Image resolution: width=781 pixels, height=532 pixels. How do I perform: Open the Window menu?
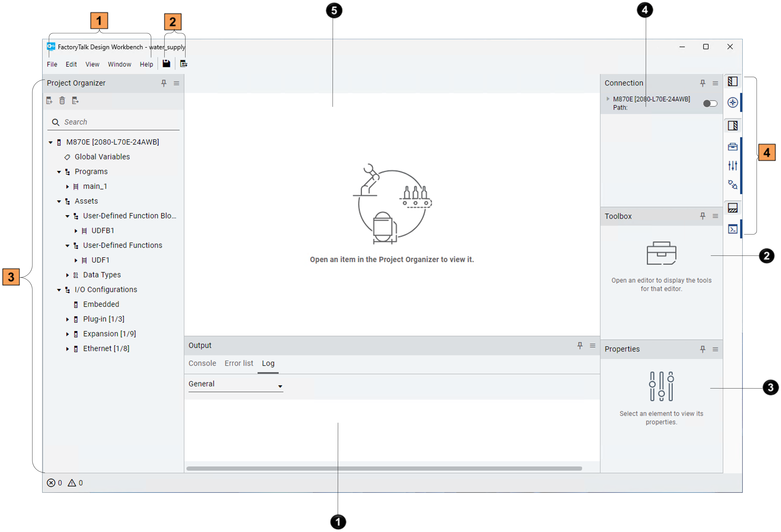pos(119,64)
